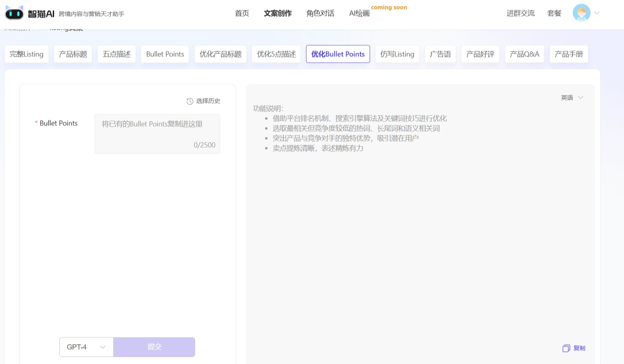Open 文案创作 navigation item
This screenshot has width=624, height=364.
point(278,13)
